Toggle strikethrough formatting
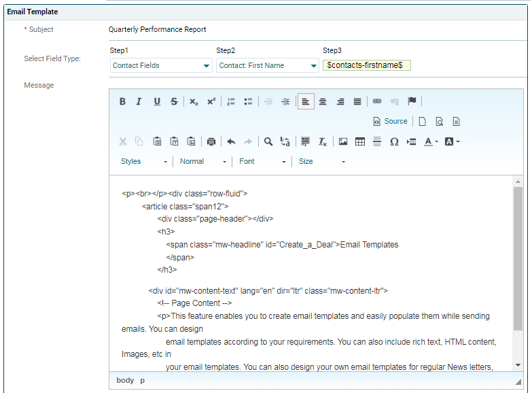This screenshot has width=532, height=393. [x=174, y=101]
